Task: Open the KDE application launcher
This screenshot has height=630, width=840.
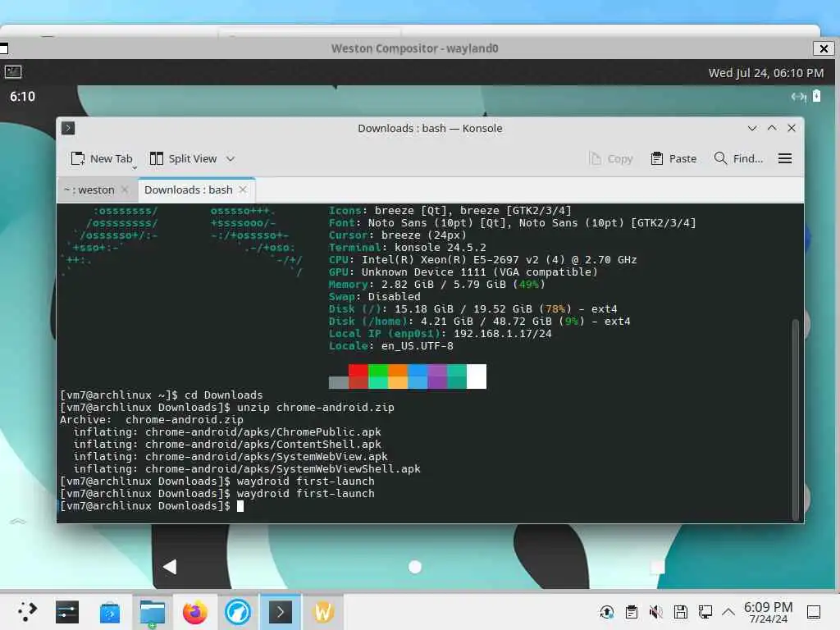Action: pyautogui.click(x=27, y=612)
